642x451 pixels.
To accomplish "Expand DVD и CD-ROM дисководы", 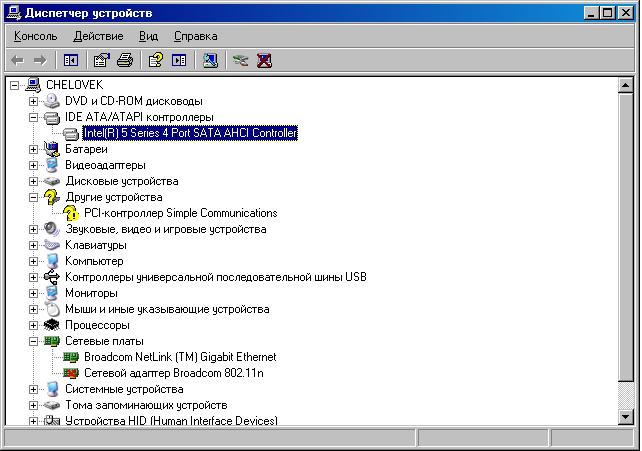I will coord(34,101).
